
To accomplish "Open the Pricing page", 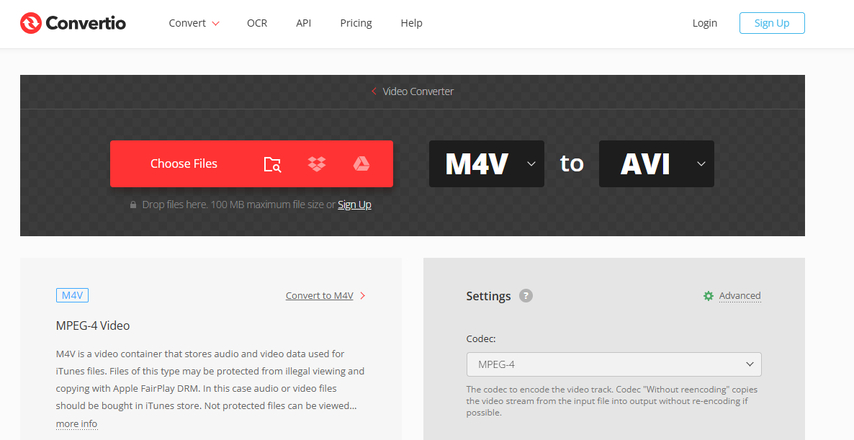I will coord(356,23).
